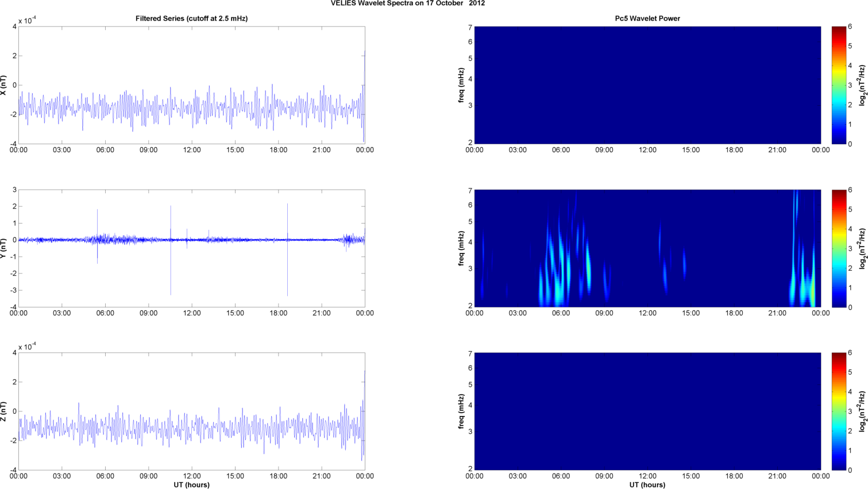Click the 'Z (nT)' axis label

(x=4, y=411)
